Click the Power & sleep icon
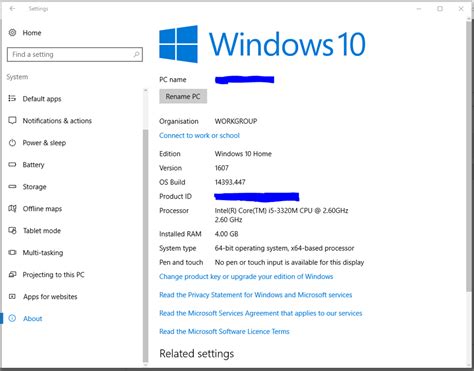 [x=12, y=143]
